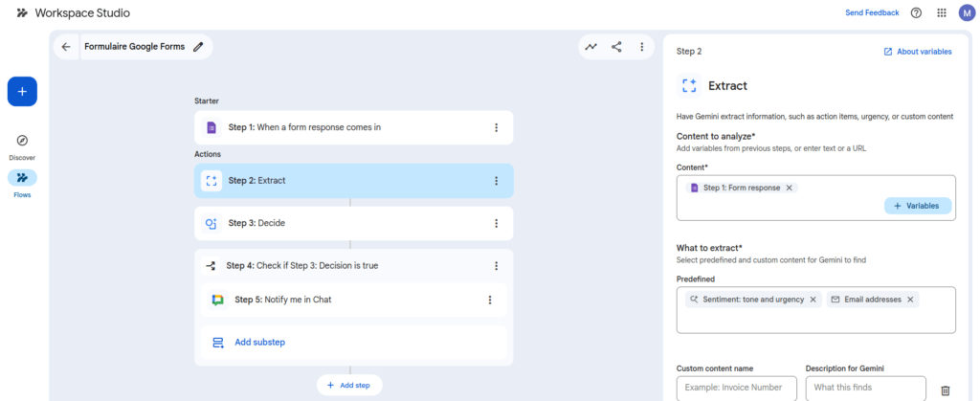Open Step 5 three-dot options menu
980x401 pixels.
tap(490, 300)
